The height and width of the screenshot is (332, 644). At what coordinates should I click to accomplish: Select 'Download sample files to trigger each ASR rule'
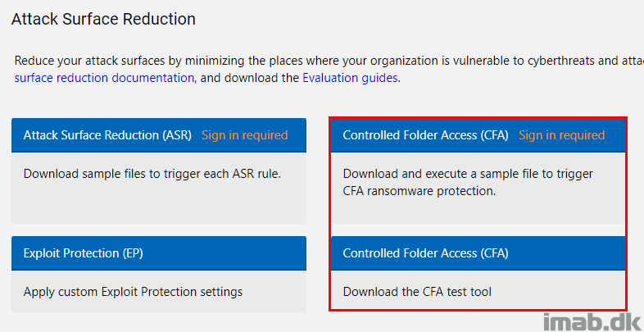tap(152, 173)
